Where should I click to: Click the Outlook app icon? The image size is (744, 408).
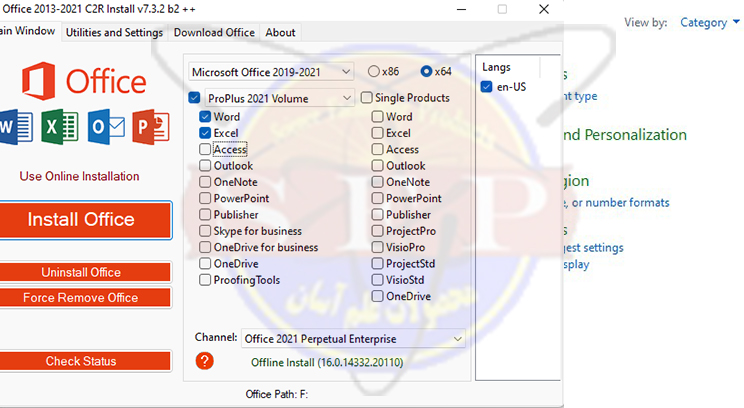click(106, 127)
